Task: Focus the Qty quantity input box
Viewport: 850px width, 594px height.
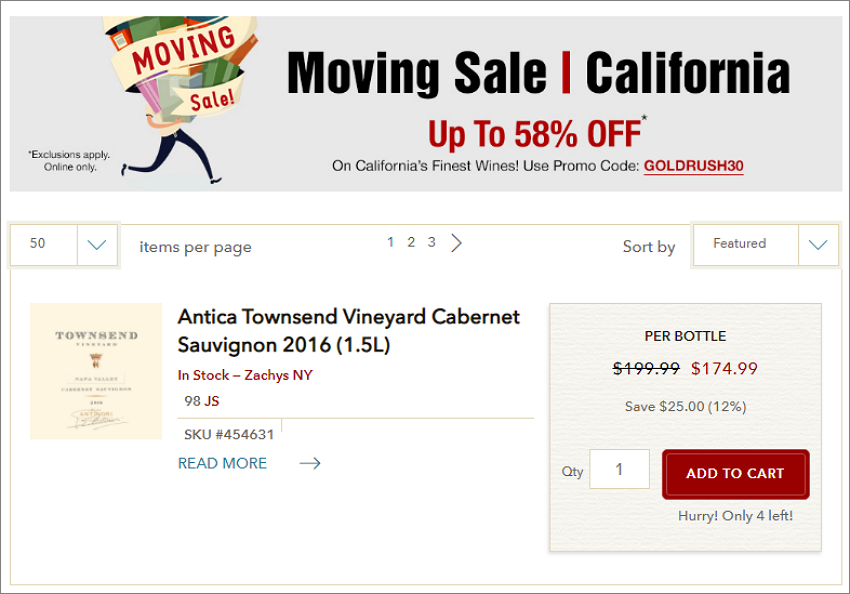Action: click(x=620, y=469)
